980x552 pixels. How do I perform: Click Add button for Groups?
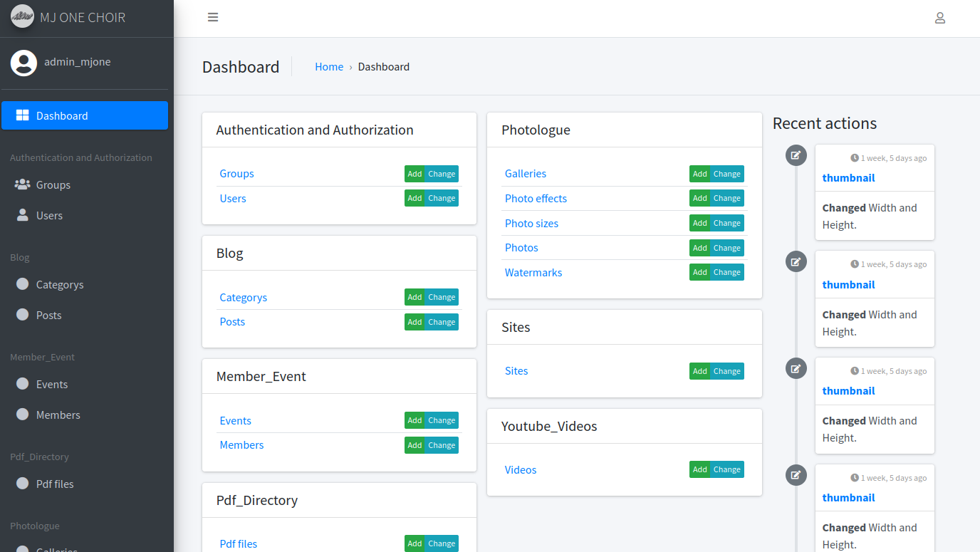[415, 174]
